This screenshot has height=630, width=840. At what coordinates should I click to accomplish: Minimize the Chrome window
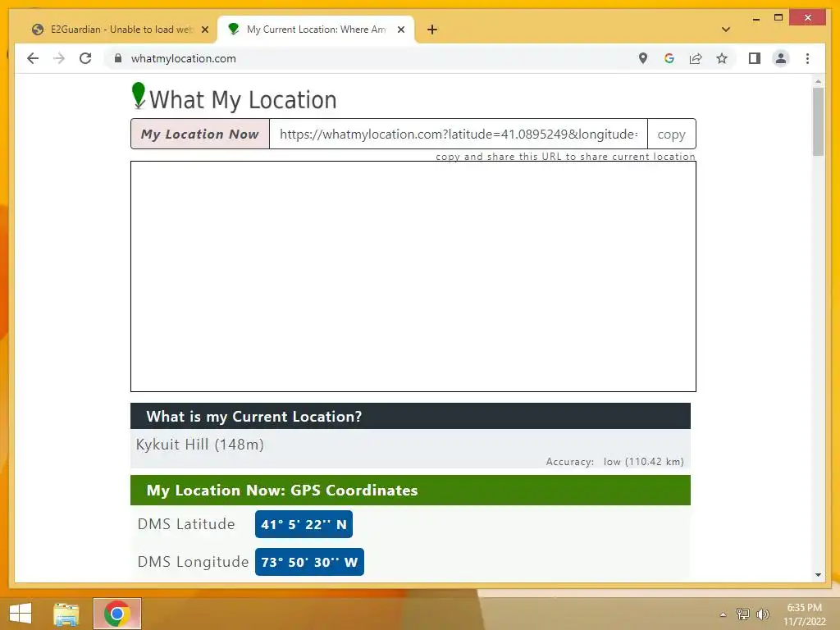coord(756,18)
